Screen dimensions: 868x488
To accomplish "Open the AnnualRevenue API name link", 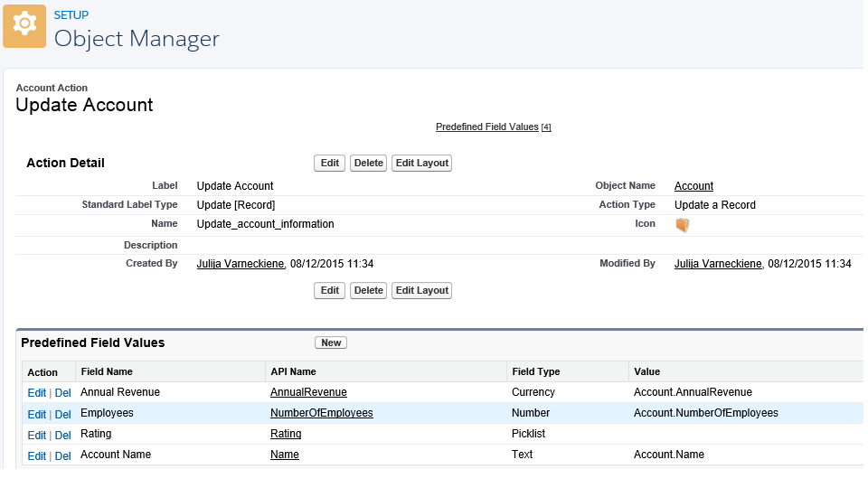I will (x=308, y=392).
